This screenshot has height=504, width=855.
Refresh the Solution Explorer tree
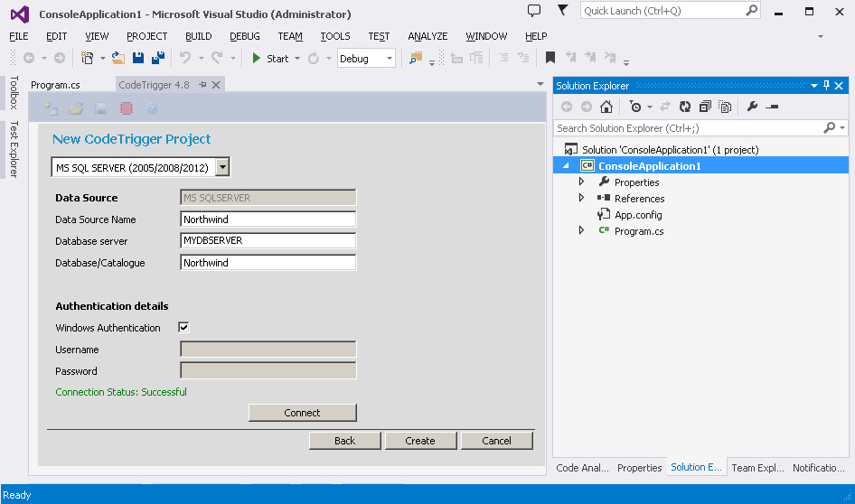pos(685,107)
